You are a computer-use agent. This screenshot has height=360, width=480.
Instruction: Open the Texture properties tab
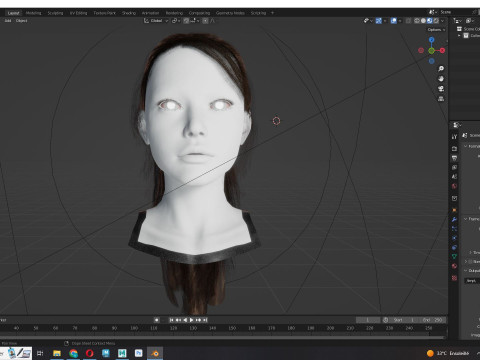click(454, 278)
